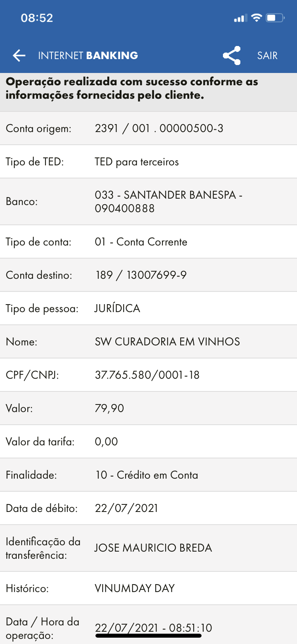
Task: Select the Conta origem account number
Action: click(x=159, y=128)
